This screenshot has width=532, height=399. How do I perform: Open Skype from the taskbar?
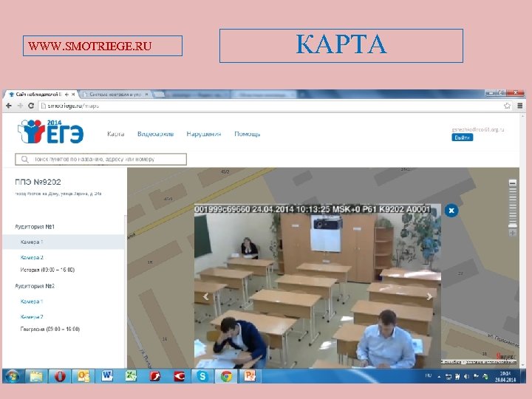click(x=202, y=376)
